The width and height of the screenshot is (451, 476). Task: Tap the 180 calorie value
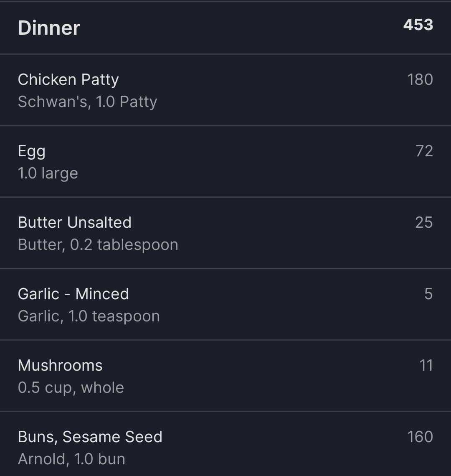pyautogui.click(x=420, y=79)
